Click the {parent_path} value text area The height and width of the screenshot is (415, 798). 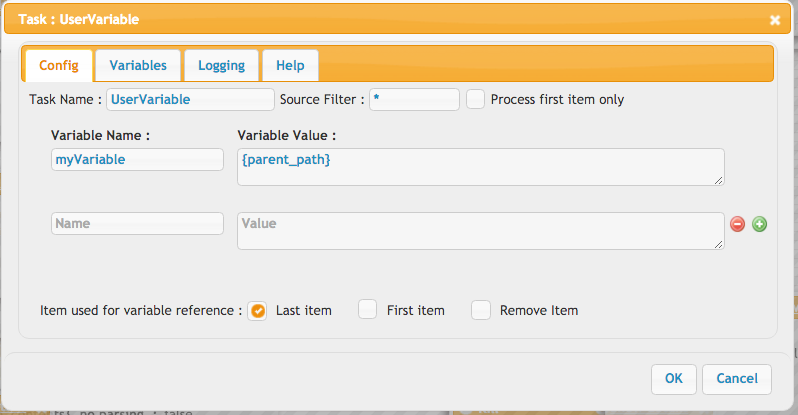(x=481, y=167)
